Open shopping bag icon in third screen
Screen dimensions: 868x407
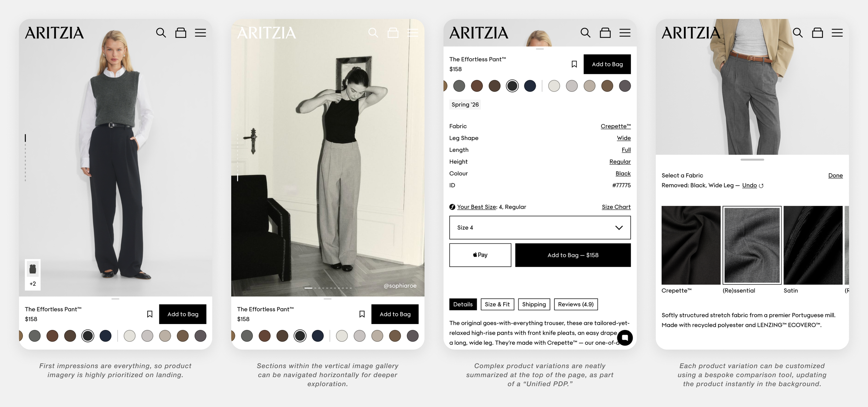click(x=605, y=33)
